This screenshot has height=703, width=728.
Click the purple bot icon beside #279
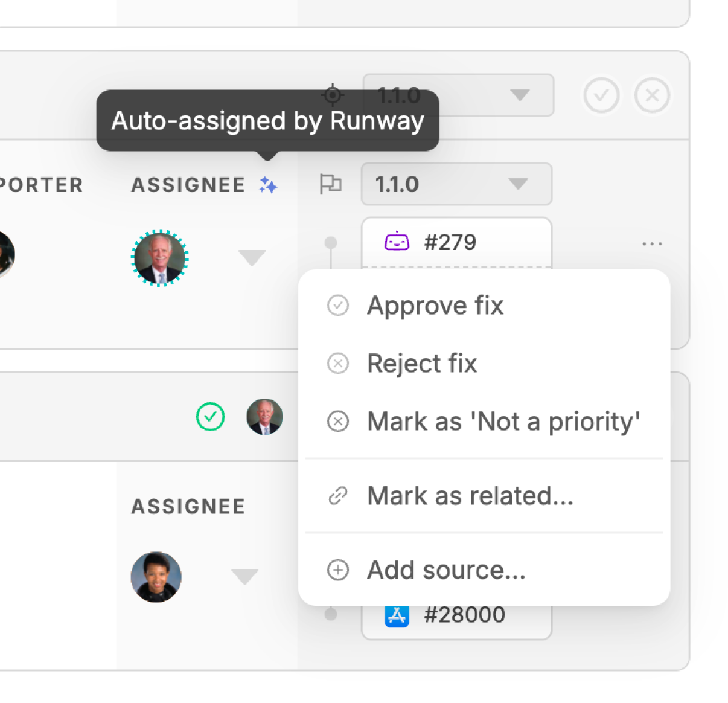point(397,242)
